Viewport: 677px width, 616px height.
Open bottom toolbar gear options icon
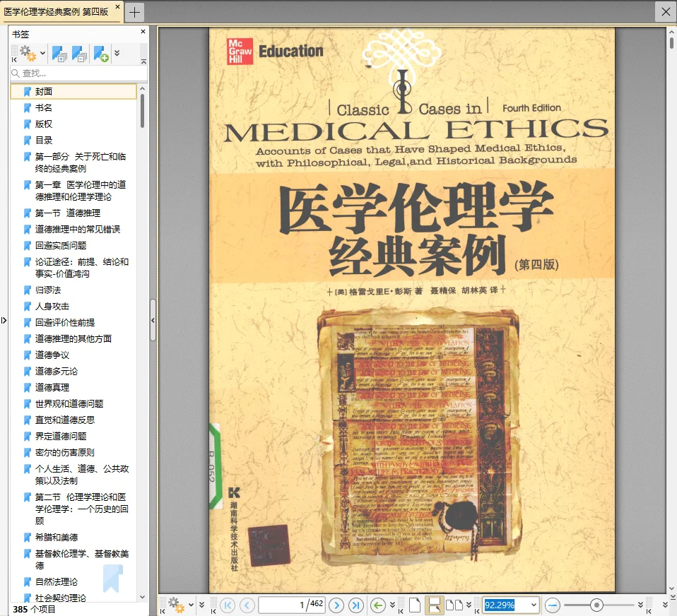(177, 605)
